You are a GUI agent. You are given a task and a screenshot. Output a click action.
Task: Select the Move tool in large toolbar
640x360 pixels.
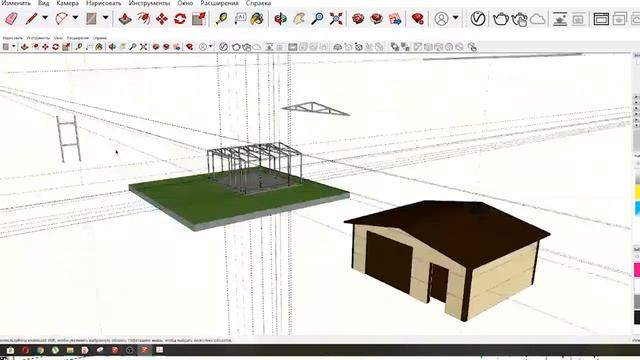click(162, 19)
